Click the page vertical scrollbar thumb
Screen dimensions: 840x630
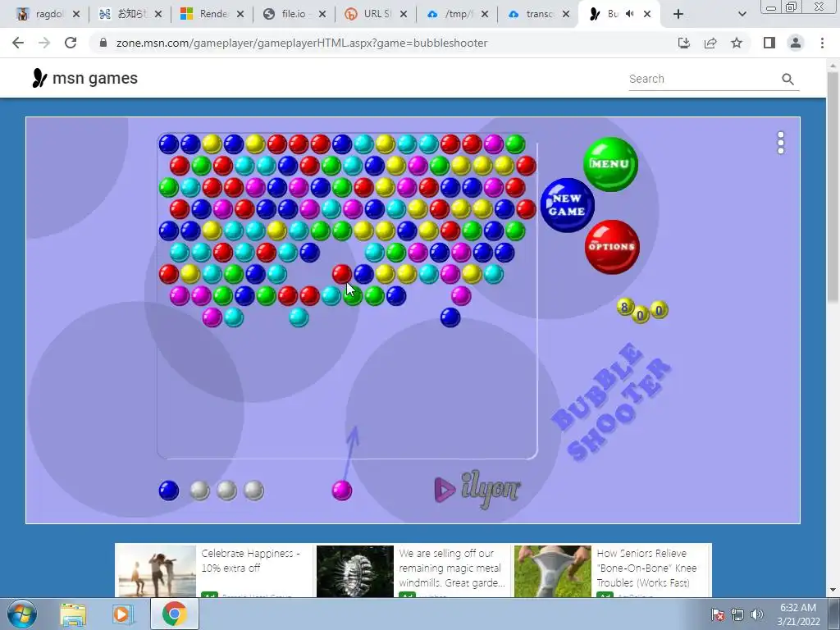(x=833, y=188)
